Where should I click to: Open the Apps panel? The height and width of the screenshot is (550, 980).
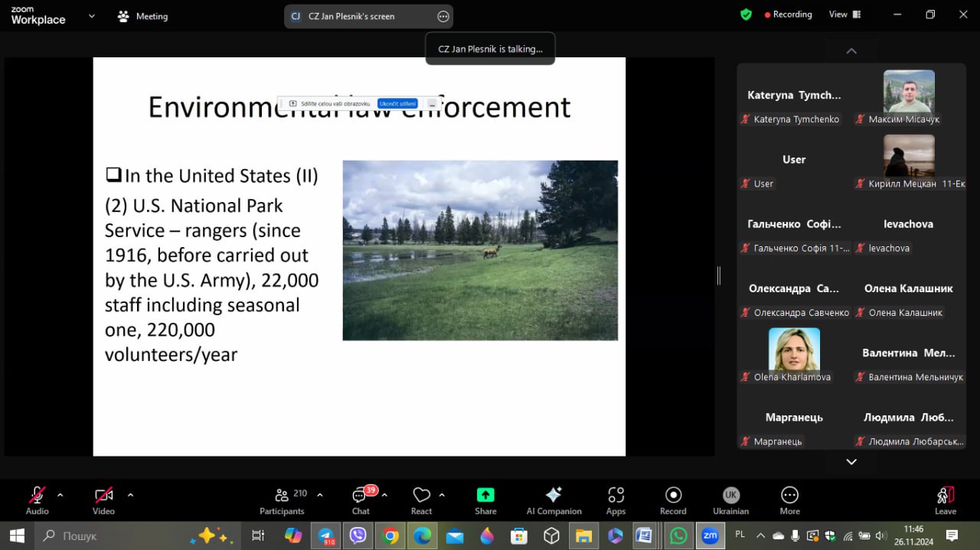click(616, 500)
